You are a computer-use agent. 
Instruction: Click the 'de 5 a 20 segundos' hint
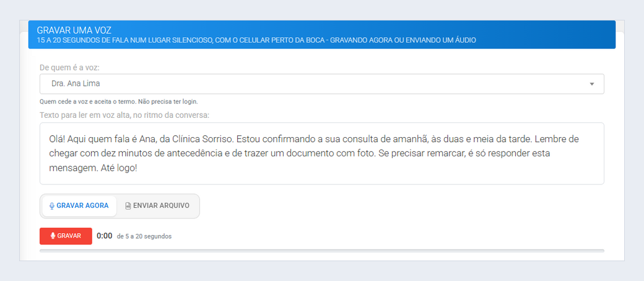pos(144,236)
